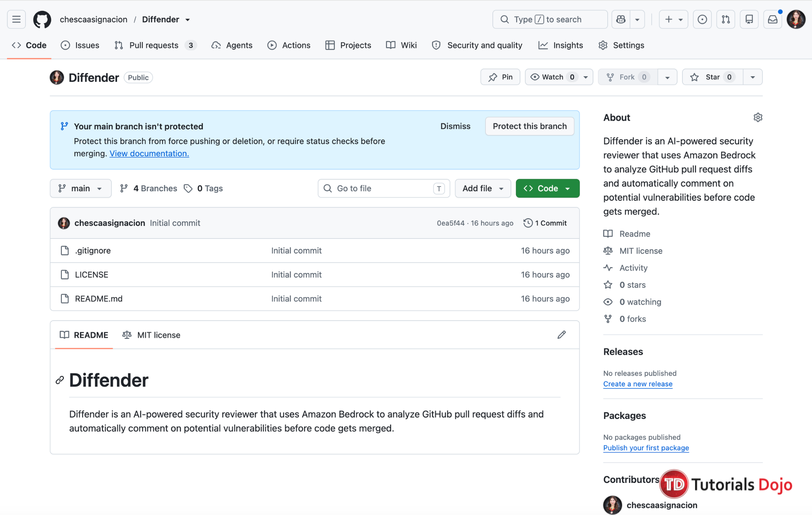Image resolution: width=812 pixels, height=515 pixels.
Task: Expand the Copilot dropdown arrow
Action: [x=637, y=19]
